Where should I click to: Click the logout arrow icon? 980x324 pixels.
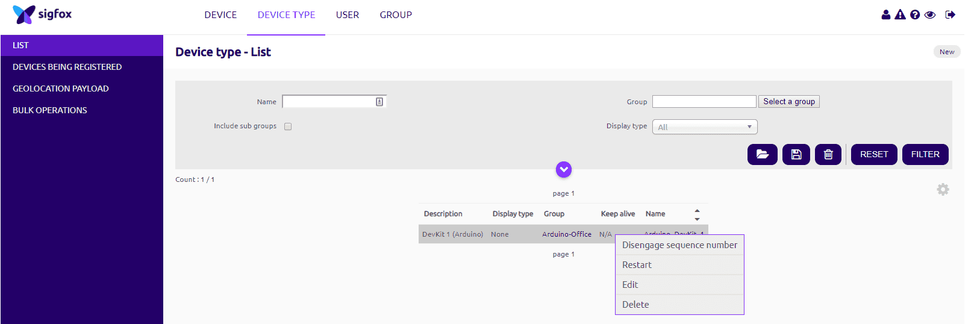click(x=950, y=14)
